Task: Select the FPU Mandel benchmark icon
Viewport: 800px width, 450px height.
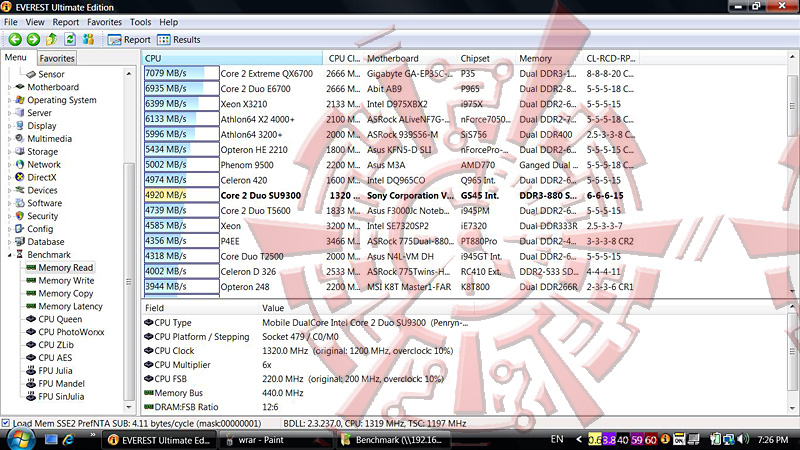Action: (31, 383)
